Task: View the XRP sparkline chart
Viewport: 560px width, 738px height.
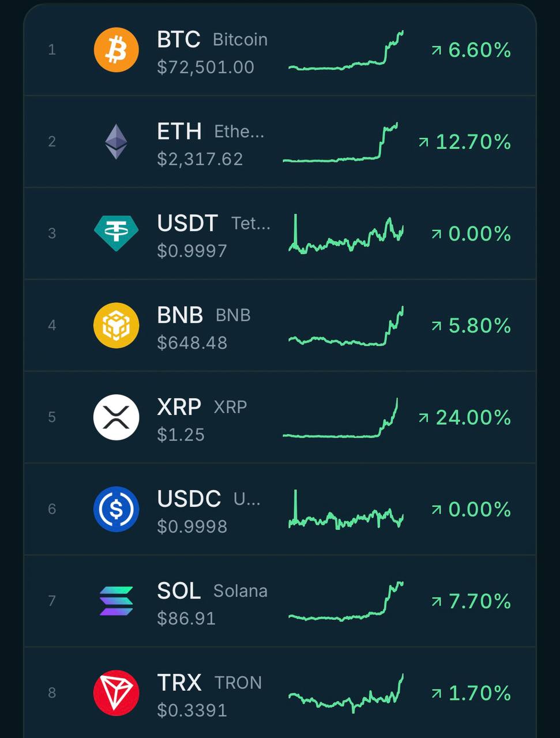Action: [340, 418]
